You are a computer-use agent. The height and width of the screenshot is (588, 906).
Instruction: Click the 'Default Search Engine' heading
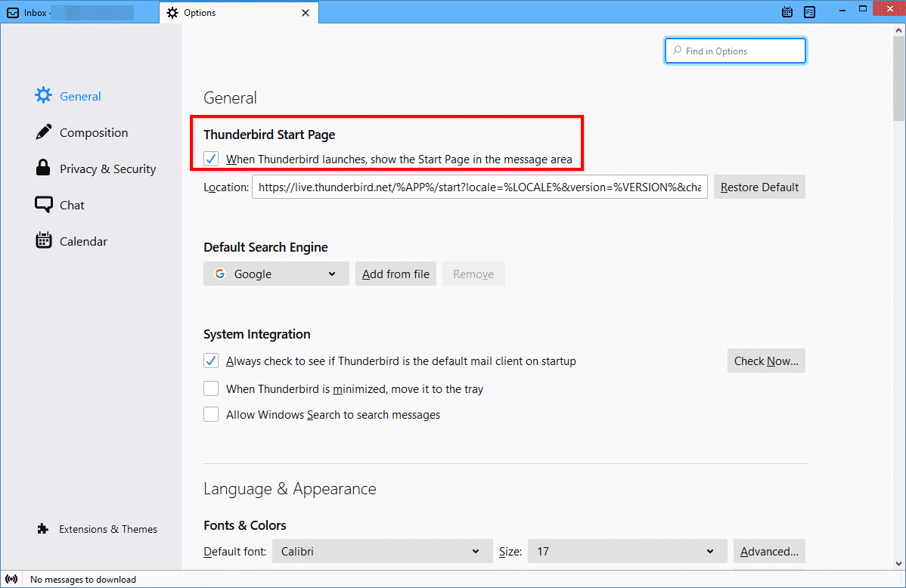pyautogui.click(x=265, y=247)
